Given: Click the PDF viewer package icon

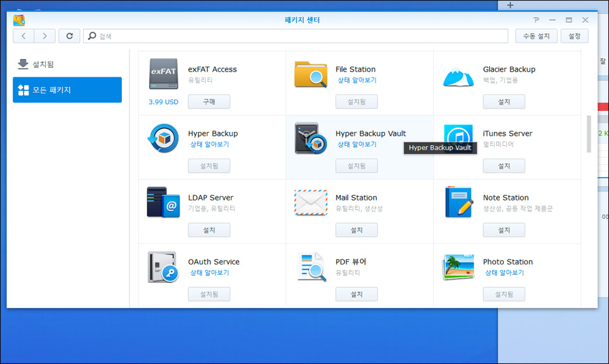Looking at the screenshot, I should 311,266.
